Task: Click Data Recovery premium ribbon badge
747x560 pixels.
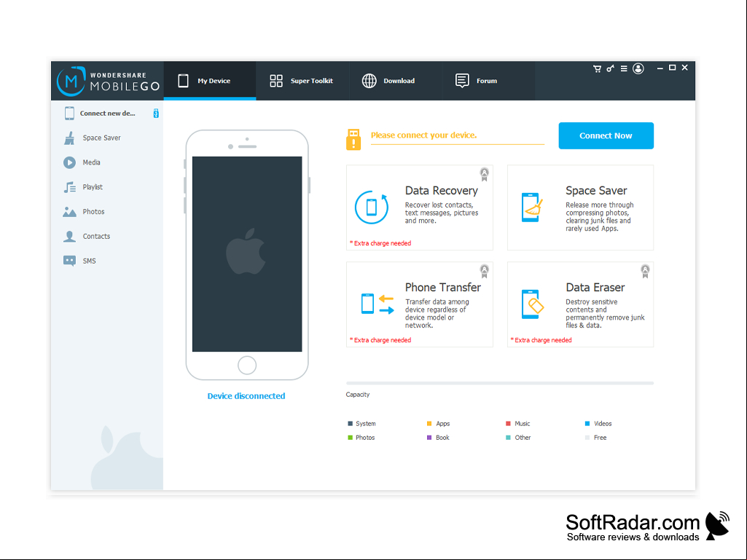Action: point(484,174)
